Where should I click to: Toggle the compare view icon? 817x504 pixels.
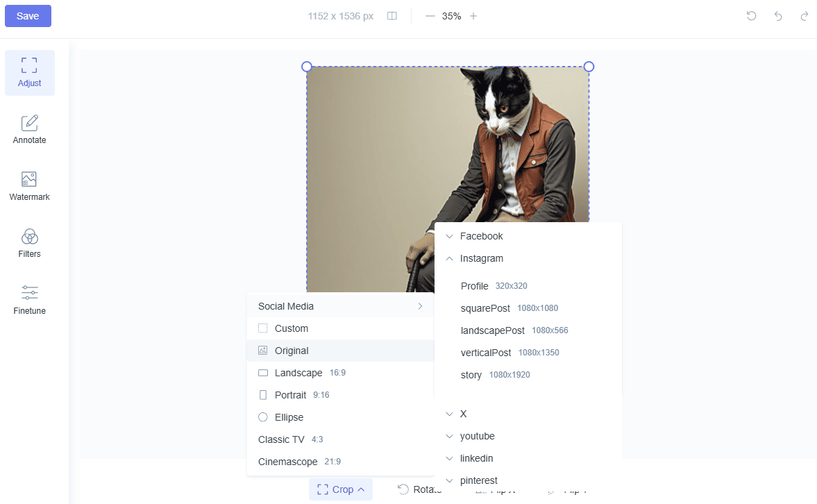[x=392, y=16]
